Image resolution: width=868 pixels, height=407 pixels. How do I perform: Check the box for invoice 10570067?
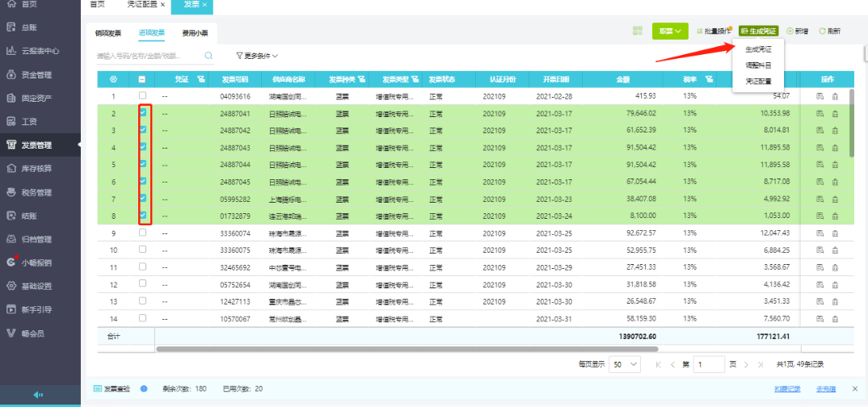(x=142, y=318)
